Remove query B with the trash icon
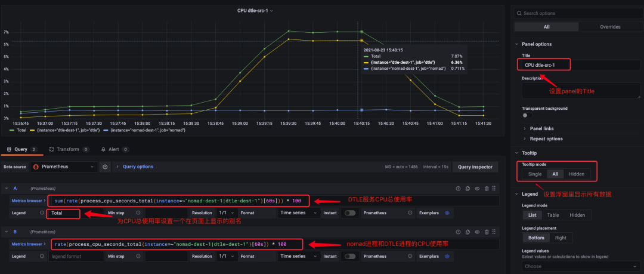Image resolution: width=644 pixels, height=274 pixels. (487, 232)
